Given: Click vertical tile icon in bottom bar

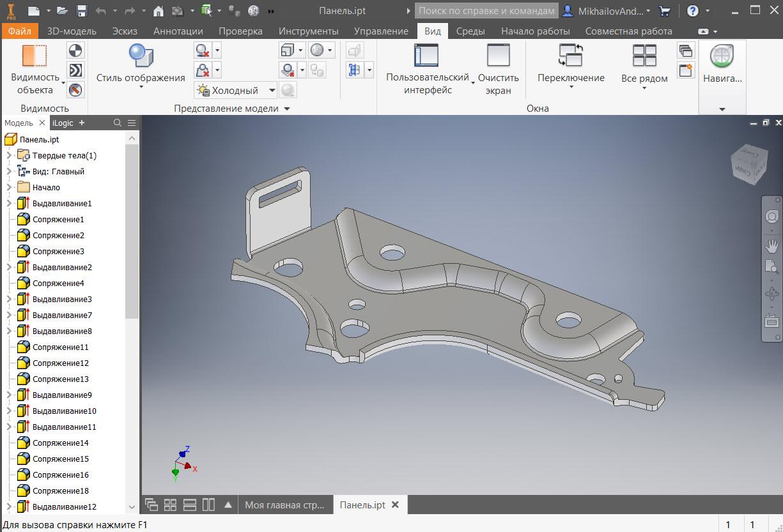Looking at the screenshot, I should (x=208, y=505).
